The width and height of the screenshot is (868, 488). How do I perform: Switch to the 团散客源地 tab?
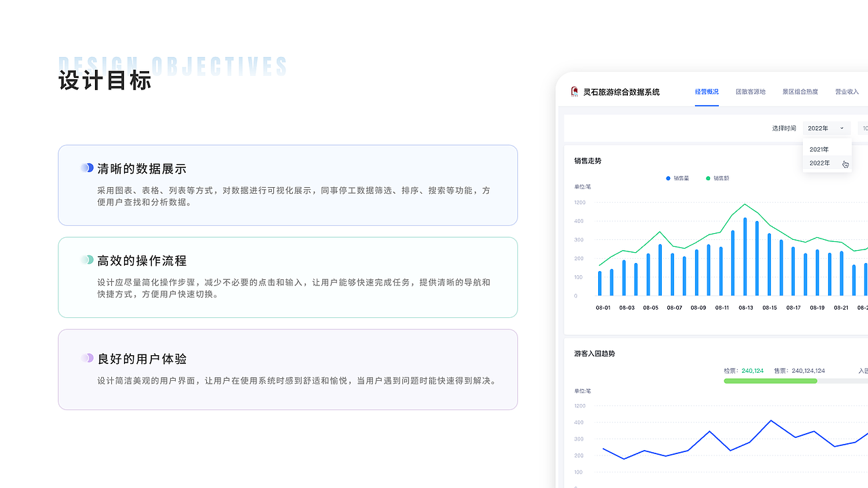(751, 91)
